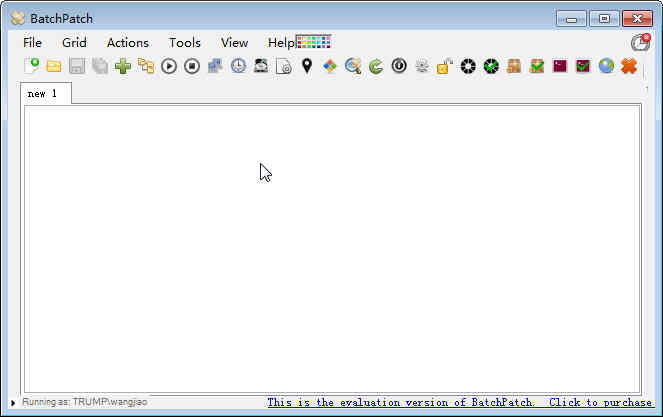The image size is (663, 417).
Task: Open the File menu
Action: 32,43
